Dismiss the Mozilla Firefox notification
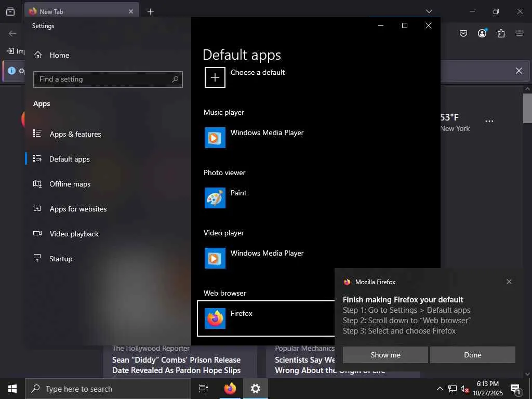The width and height of the screenshot is (532, 399). click(x=509, y=282)
